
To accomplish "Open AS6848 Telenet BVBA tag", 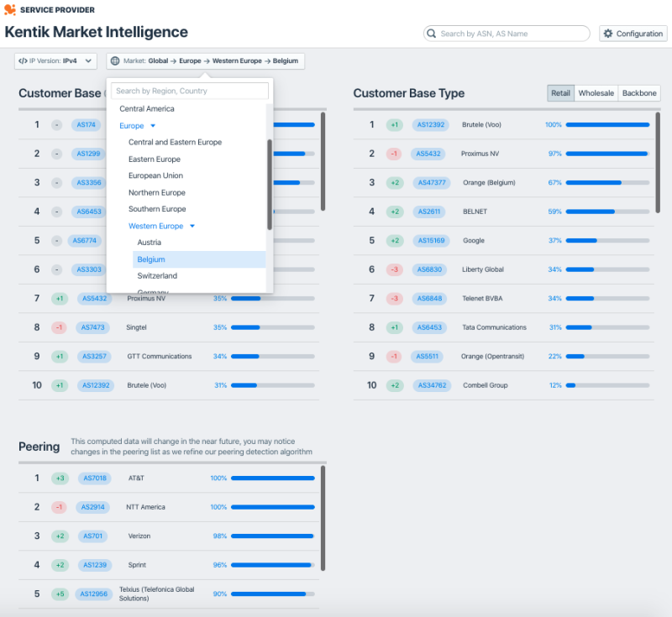I will (x=429, y=299).
